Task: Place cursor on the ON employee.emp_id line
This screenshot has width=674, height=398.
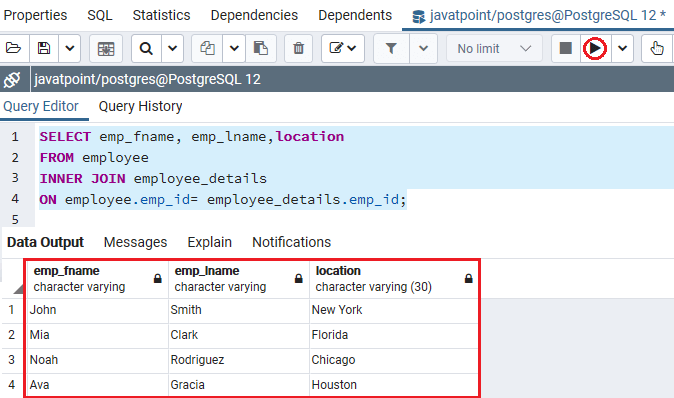Action: 223,200
